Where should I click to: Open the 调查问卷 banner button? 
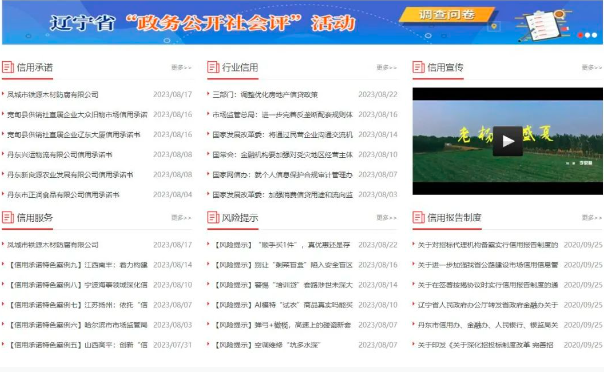[447, 15]
